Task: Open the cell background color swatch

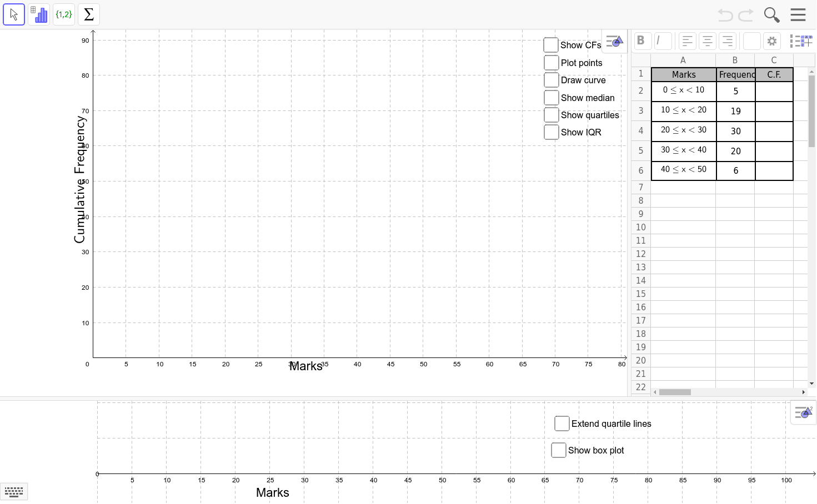Action: click(x=751, y=41)
